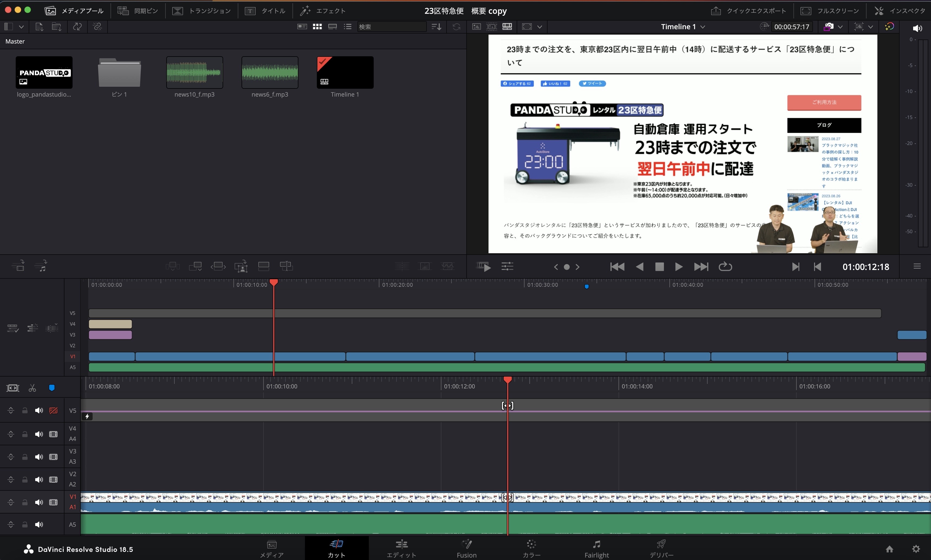Select the news10_f.mp3 audio thumbnail

click(194, 73)
